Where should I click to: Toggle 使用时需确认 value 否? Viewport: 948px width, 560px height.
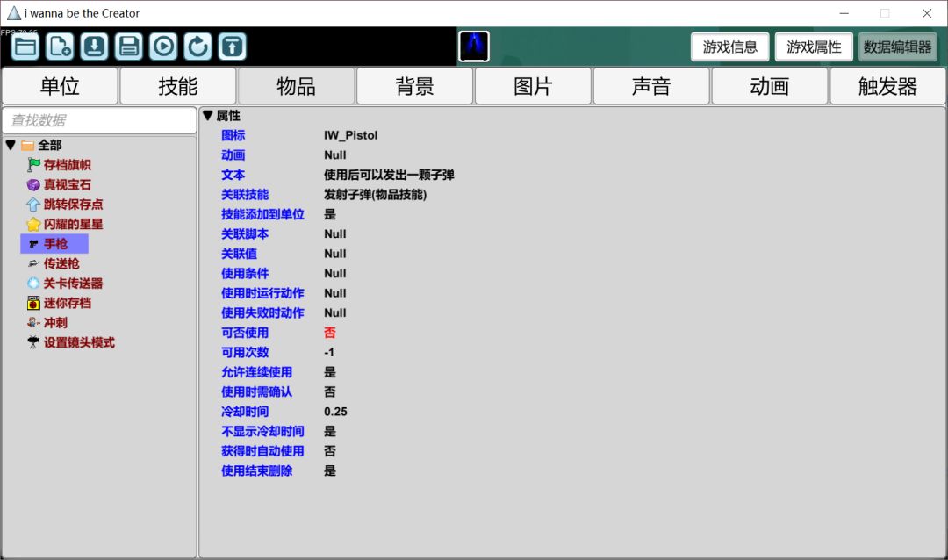click(329, 391)
